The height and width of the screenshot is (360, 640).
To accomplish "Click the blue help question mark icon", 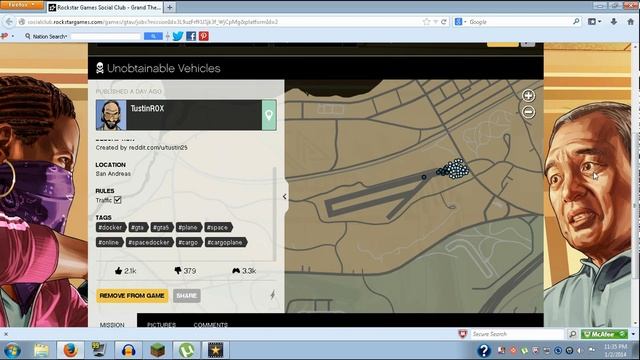I will tap(484, 351).
